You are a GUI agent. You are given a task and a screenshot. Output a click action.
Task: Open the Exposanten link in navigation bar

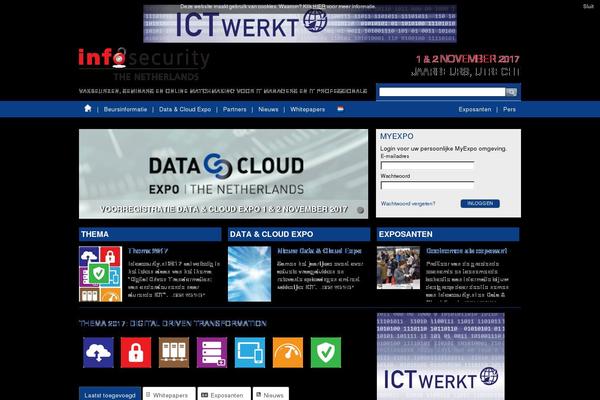pyautogui.click(x=475, y=109)
